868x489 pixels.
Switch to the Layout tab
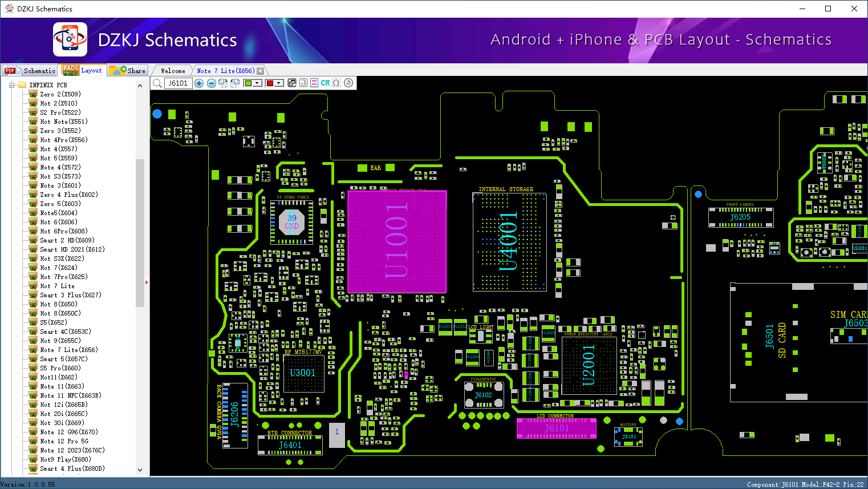pyautogui.click(x=83, y=70)
